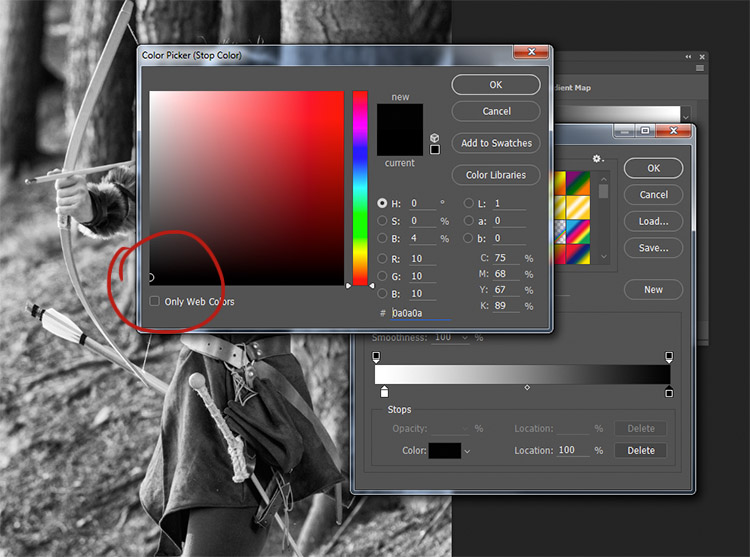Open the gradient presets gear menu
This screenshot has width=750, height=557.
pos(598,159)
